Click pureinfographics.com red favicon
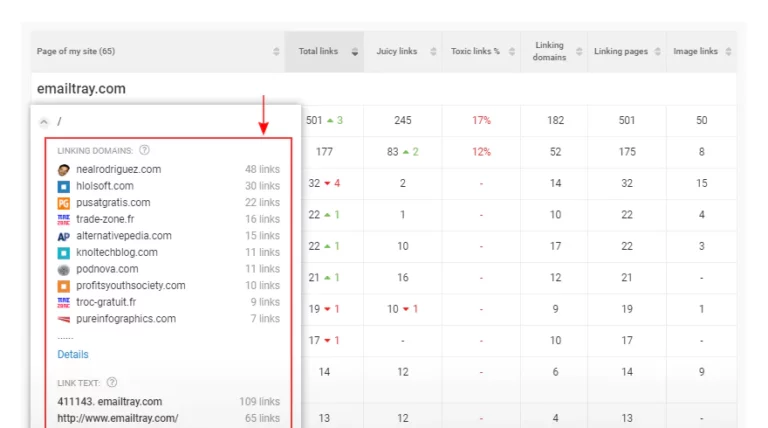 [64, 319]
